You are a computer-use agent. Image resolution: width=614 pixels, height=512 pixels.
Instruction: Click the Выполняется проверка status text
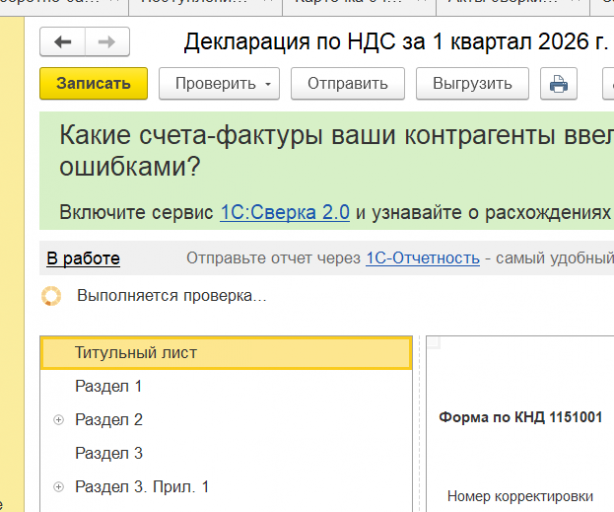point(172,296)
